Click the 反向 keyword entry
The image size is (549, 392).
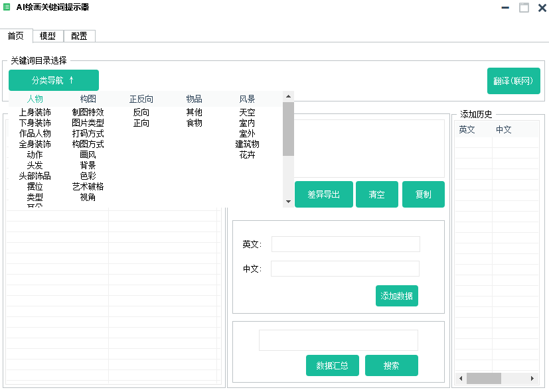pos(143,112)
